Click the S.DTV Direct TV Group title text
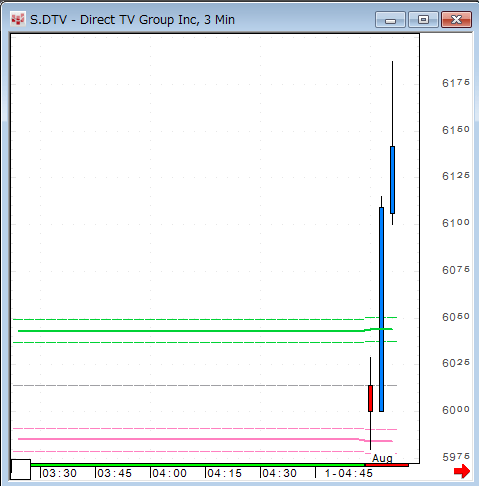The width and height of the screenshot is (479, 486). coord(132,20)
